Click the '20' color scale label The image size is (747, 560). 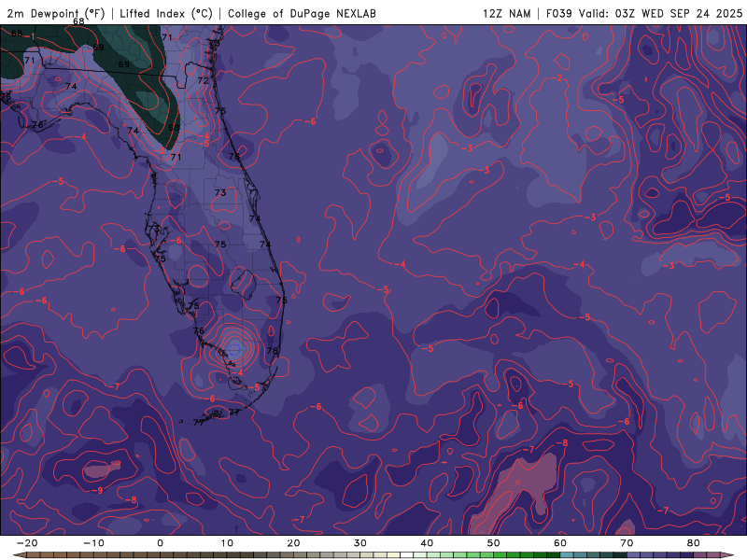pos(293,543)
